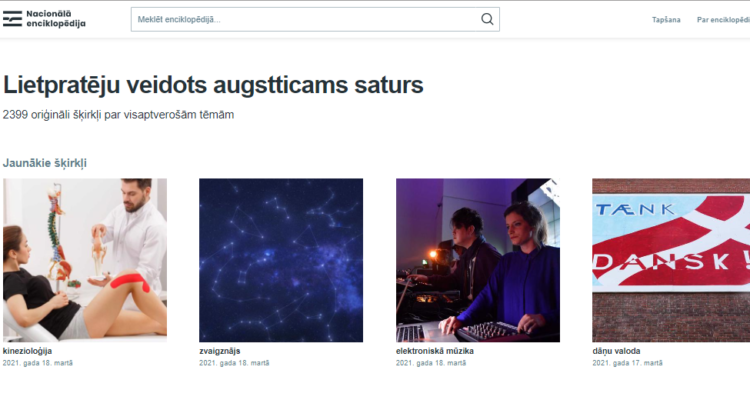Image resolution: width=750 pixels, height=400 pixels.
Task: Focus the Meklēt enciklopēdijā search field
Action: [x=315, y=20]
